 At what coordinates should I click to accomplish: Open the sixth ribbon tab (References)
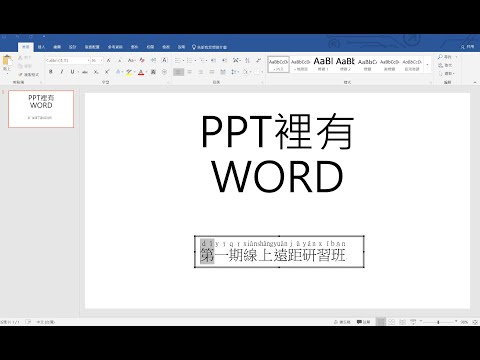point(115,47)
